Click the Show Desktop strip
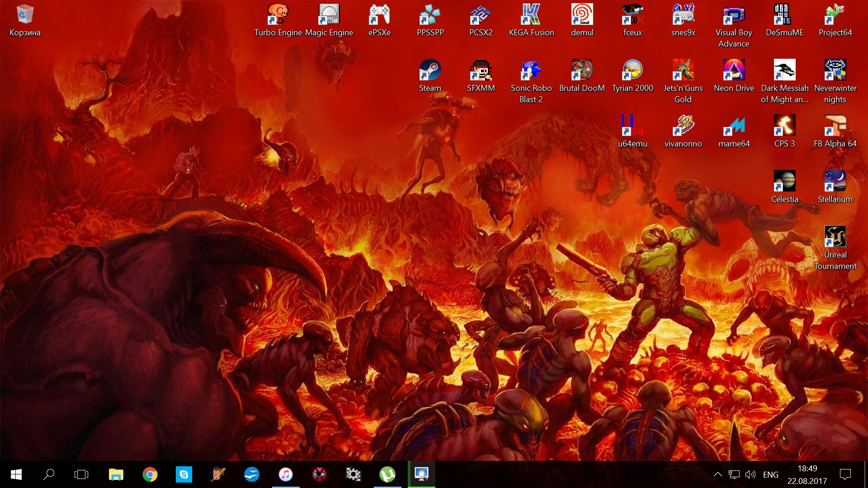Image resolution: width=868 pixels, height=488 pixels. [x=866, y=474]
